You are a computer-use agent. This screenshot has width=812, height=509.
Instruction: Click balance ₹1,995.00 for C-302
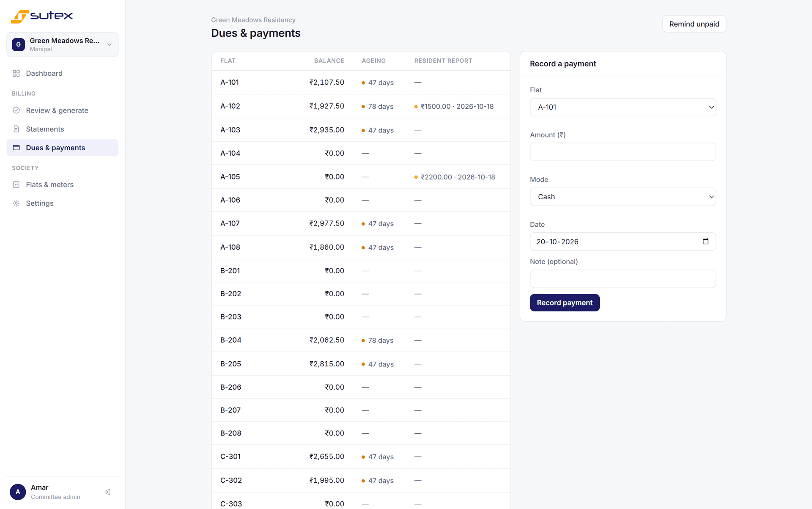pyautogui.click(x=326, y=480)
